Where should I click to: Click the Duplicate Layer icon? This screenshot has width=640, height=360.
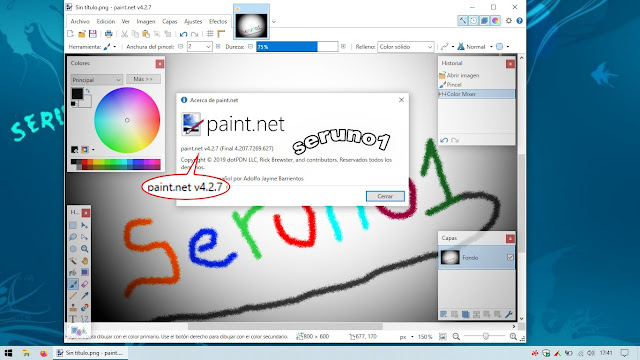point(465,314)
